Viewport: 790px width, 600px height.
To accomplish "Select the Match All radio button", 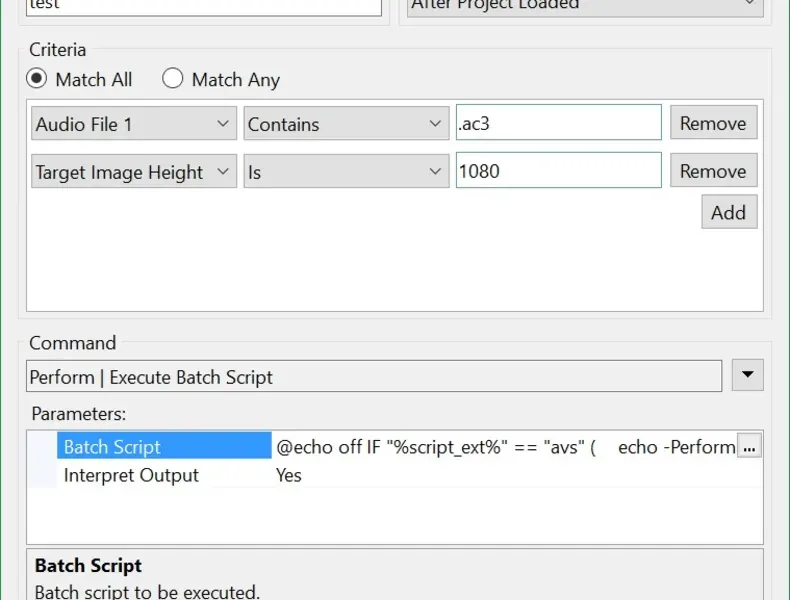I will tap(37, 79).
